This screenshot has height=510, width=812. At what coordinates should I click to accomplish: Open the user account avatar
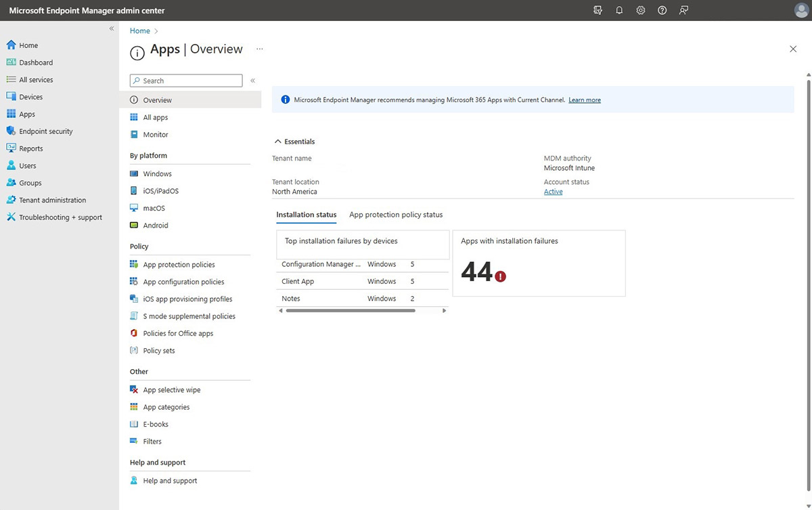(x=800, y=10)
